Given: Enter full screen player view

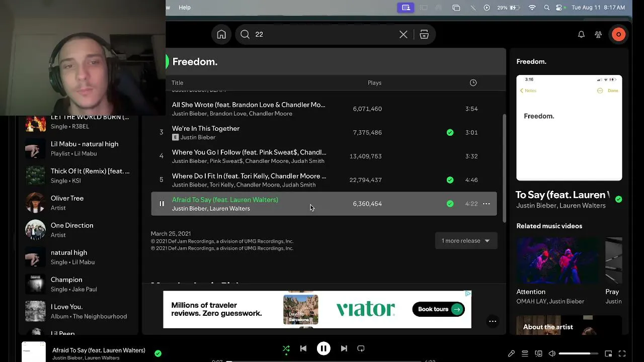Looking at the screenshot, I should click(622, 353).
